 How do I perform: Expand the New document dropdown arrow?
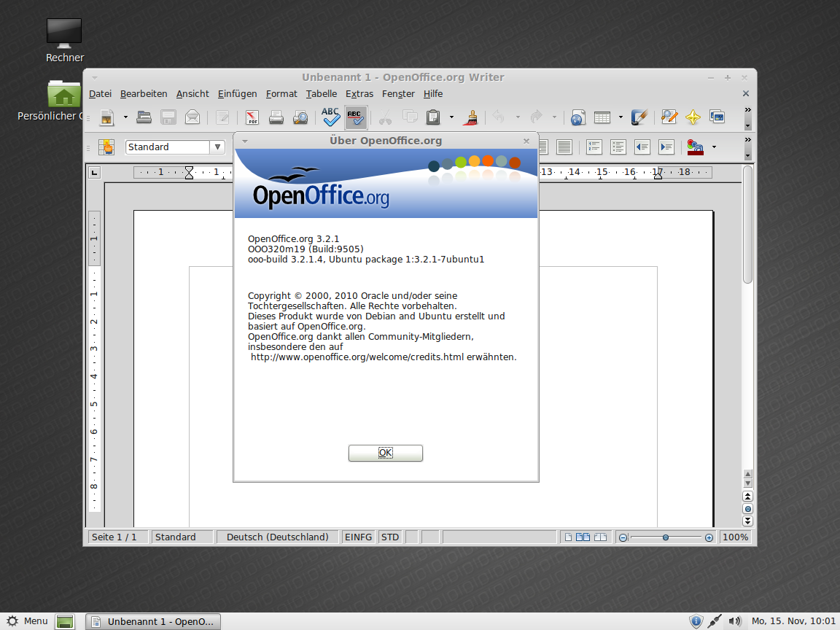tap(125, 117)
